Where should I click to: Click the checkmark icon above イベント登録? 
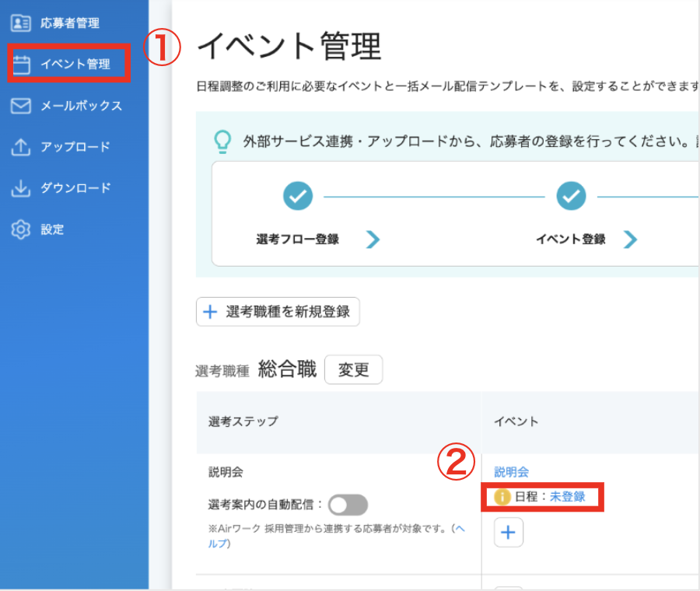pyautogui.click(x=572, y=196)
